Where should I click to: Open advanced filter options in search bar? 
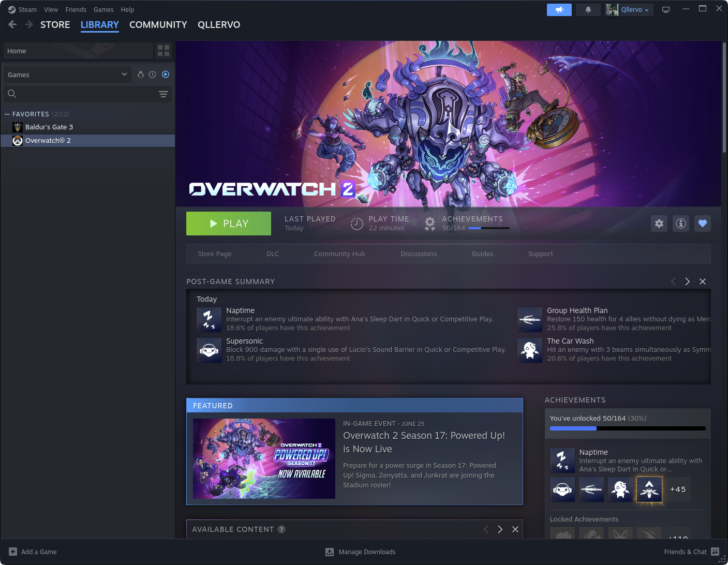point(164,94)
